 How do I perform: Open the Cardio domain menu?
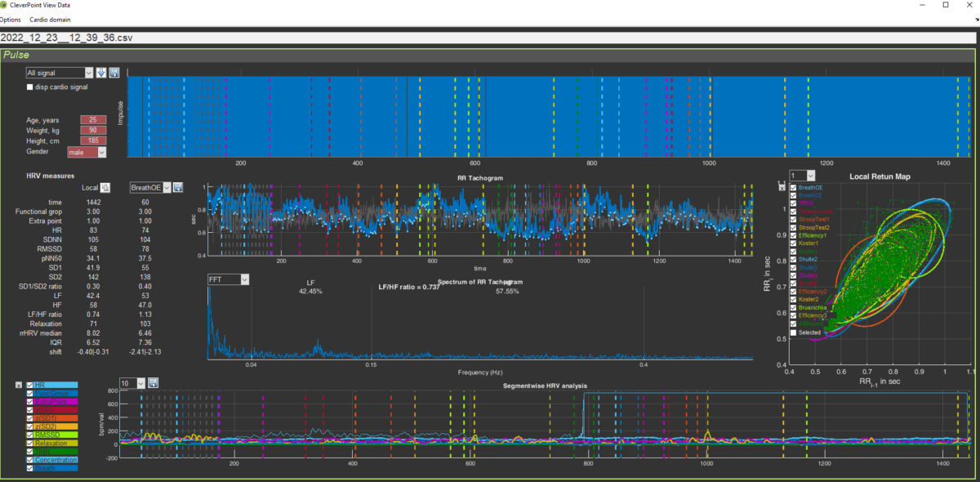tap(50, 19)
